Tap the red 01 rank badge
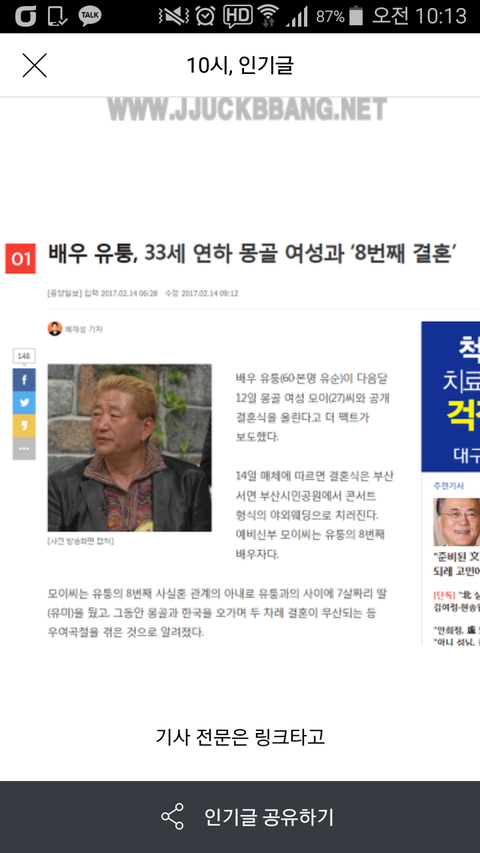480x853 pixels. click(x=21, y=258)
